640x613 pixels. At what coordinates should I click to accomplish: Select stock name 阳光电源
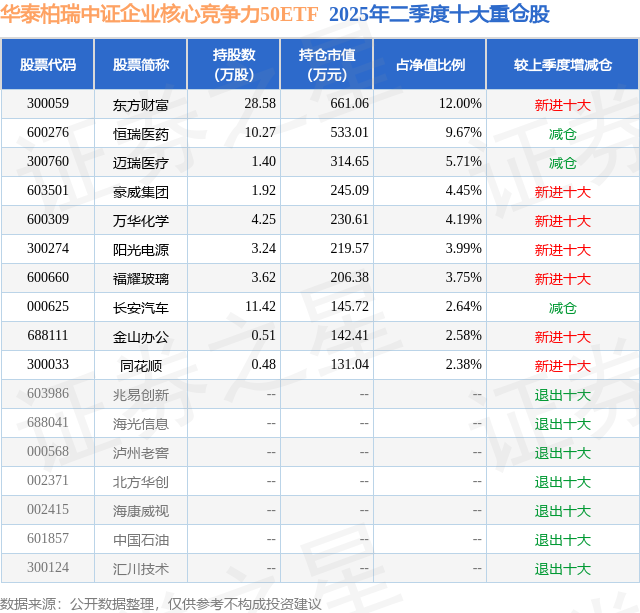[x=141, y=250]
